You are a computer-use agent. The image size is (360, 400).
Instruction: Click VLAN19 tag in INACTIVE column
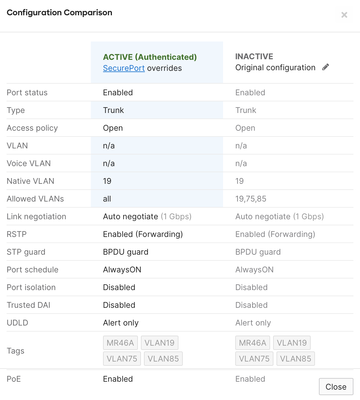292,343
